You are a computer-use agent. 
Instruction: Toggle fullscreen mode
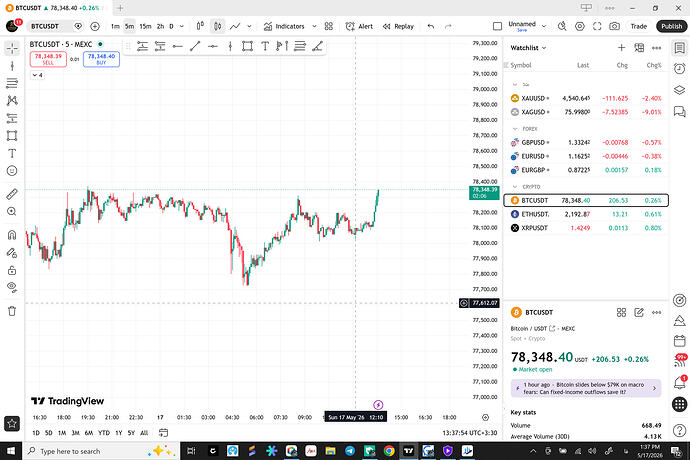coord(597,26)
